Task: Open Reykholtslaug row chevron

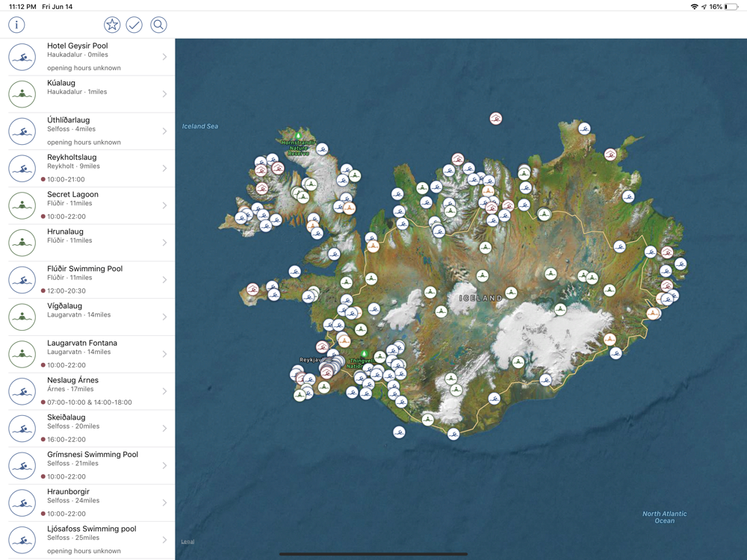Action: coord(164,169)
